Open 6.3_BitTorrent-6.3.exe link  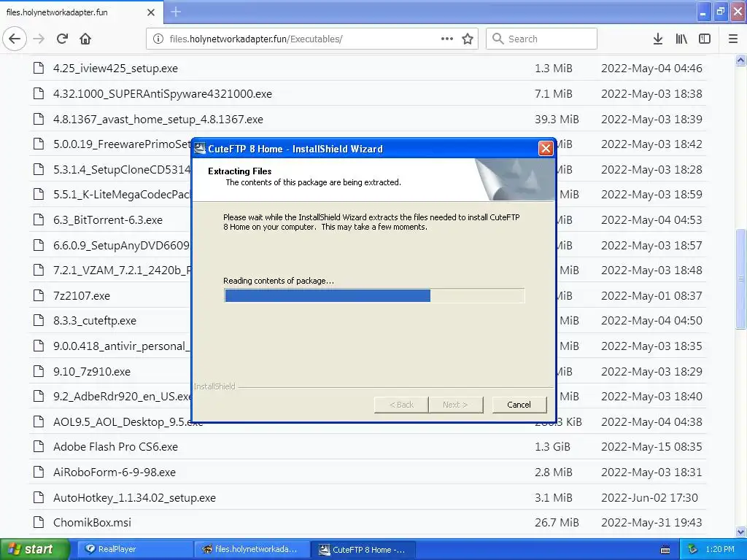pos(108,220)
